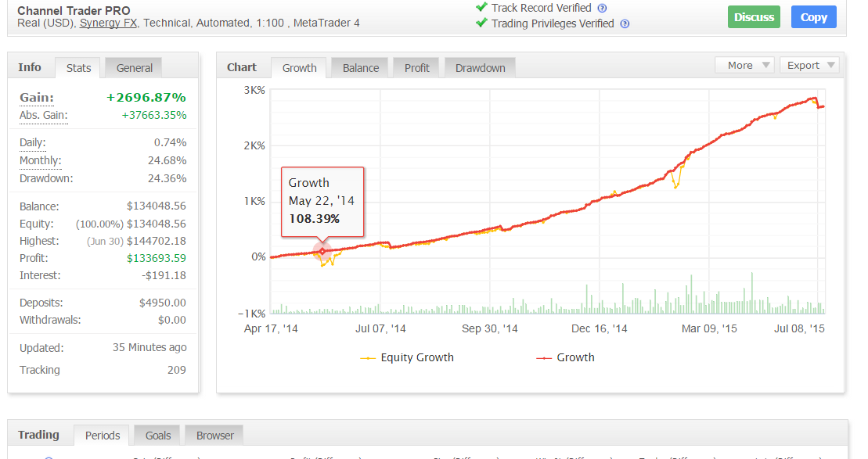The width and height of the screenshot is (868, 459).
Task: Toggle the Equity Growth legend series
Action: (407, 358)
